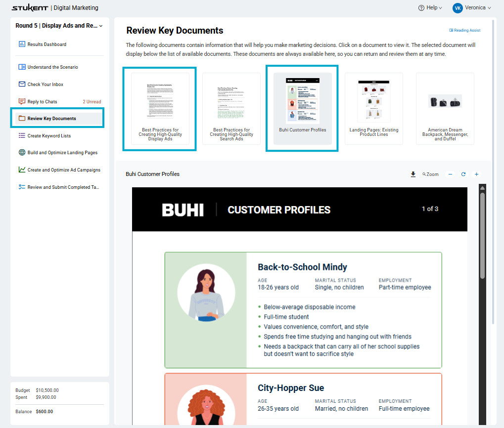This screenshot has width=504, height=428.
Task: Open the Display Ads best practices document
Action: [x=160, y=109]
